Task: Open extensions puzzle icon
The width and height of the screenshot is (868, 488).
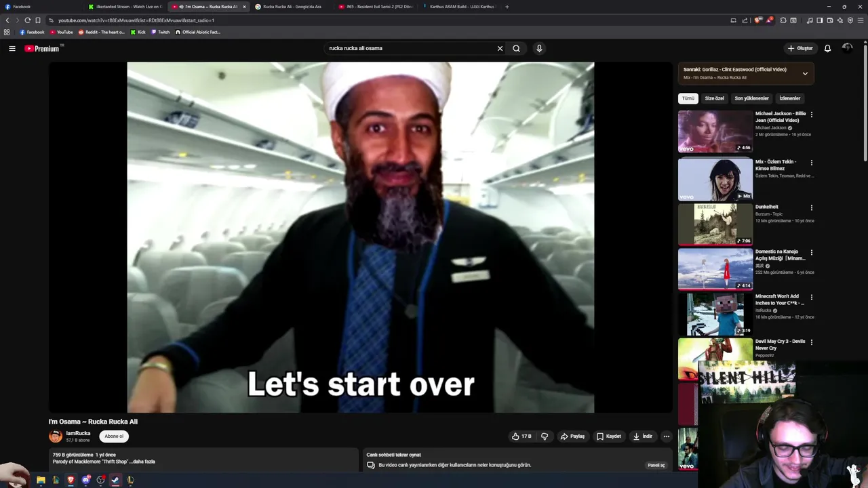Action: click(x=783, y=20)
